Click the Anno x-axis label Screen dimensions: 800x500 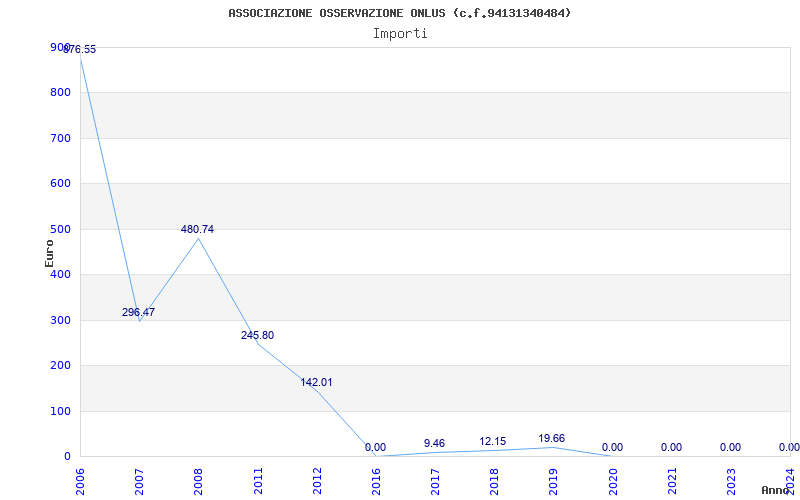point(775,490)
